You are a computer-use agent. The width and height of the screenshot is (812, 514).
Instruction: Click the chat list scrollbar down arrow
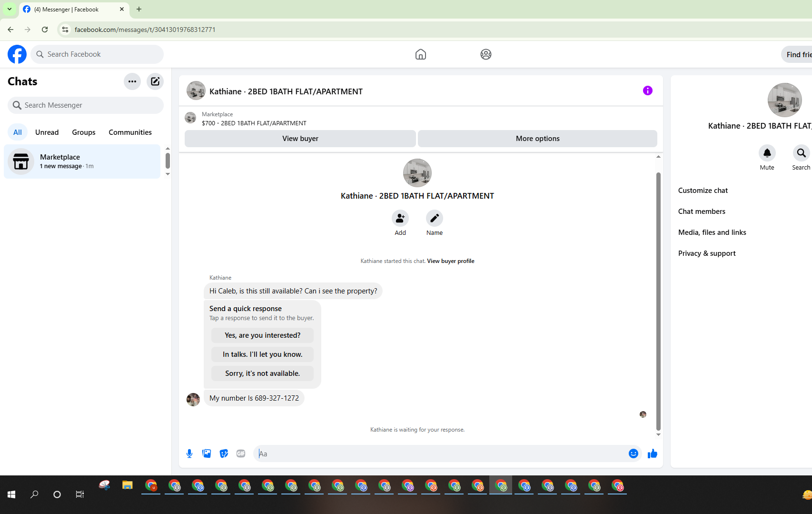(x=168, y=174)
